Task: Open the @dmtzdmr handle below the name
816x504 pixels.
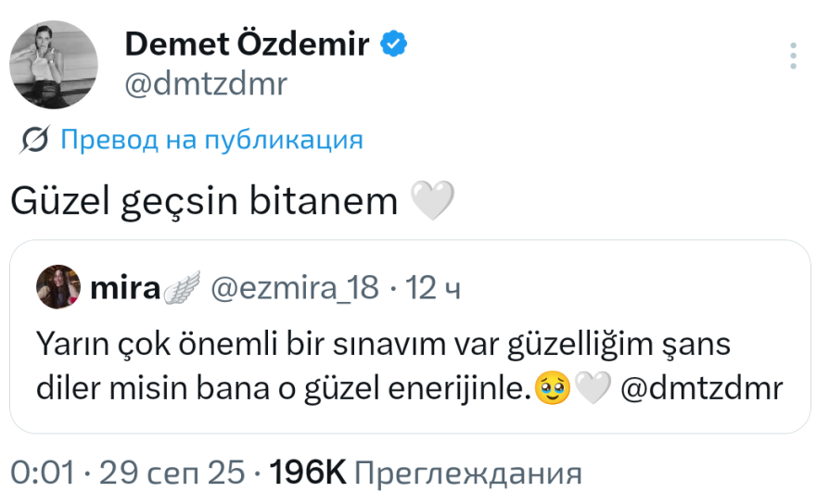Action: 206,84
